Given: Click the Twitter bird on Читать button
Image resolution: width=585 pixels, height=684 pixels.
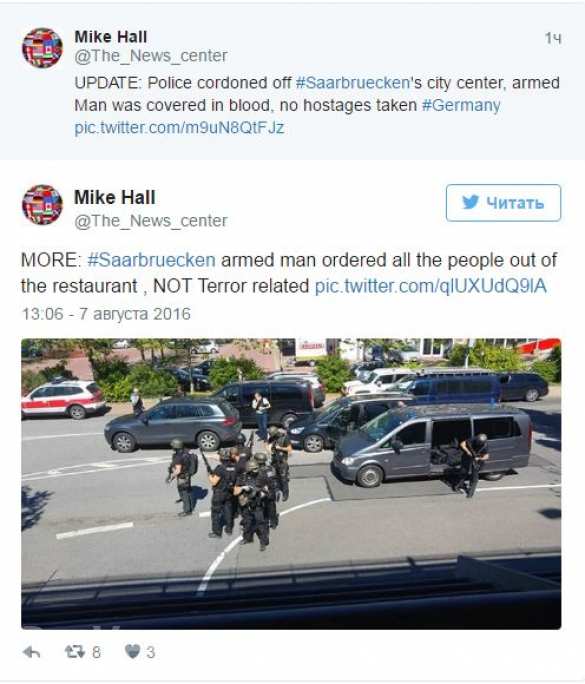Looking at the screenshot, I should click(470, 202).
